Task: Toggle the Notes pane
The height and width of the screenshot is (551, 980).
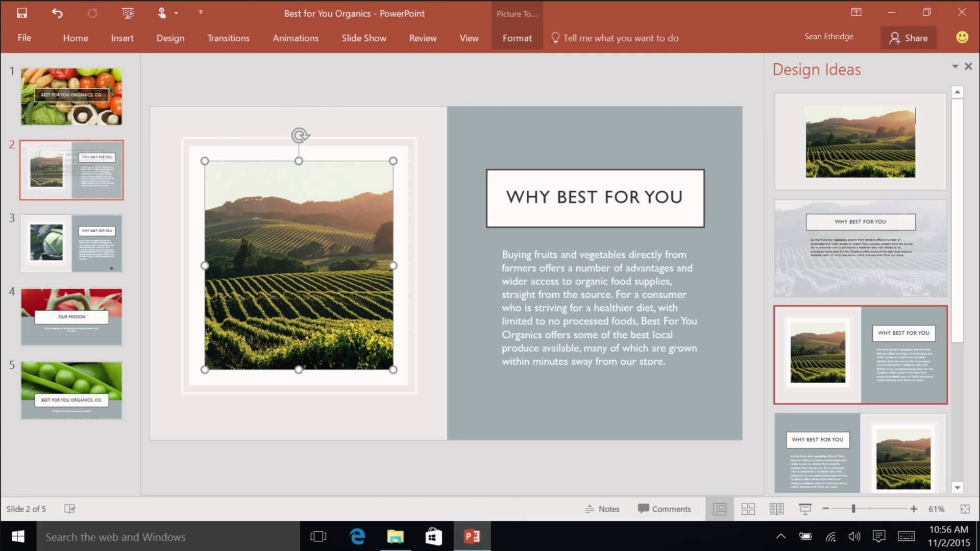Action: [x=602, y=509]
